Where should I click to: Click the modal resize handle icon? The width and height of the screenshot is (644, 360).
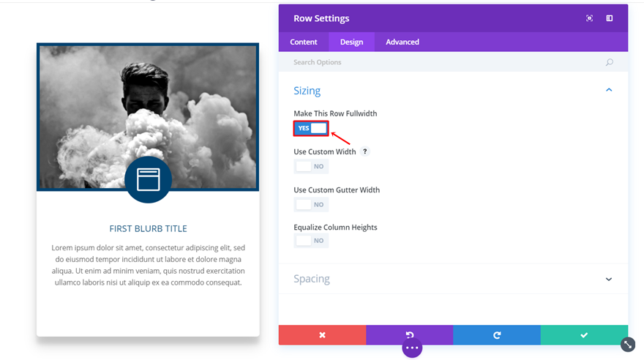click(628, 345)
